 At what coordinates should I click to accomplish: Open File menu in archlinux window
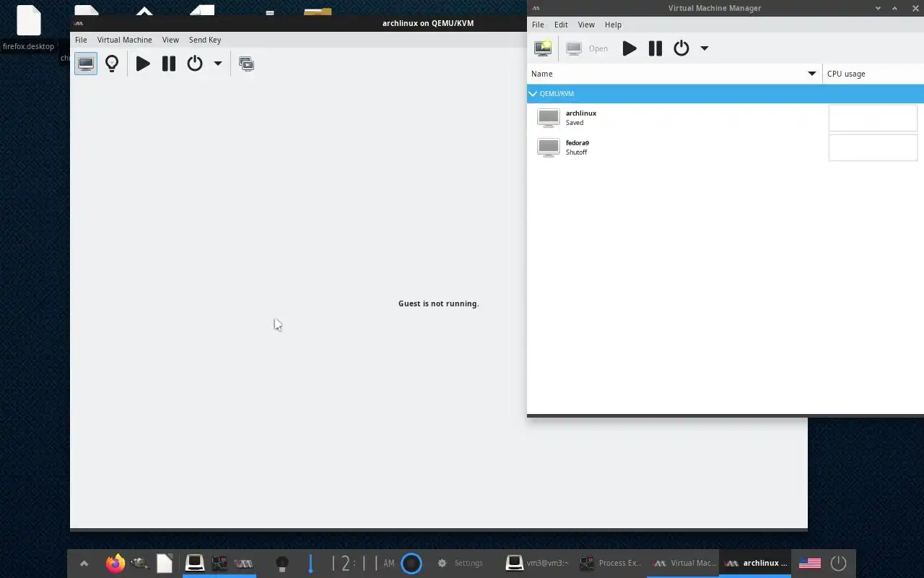click(81, 40)
